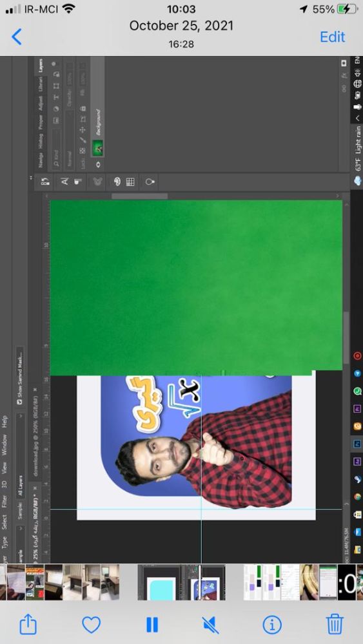Open the After Effects taskbar icon
The width and height of the screenshot is (363, 644).
coord(357,461)
